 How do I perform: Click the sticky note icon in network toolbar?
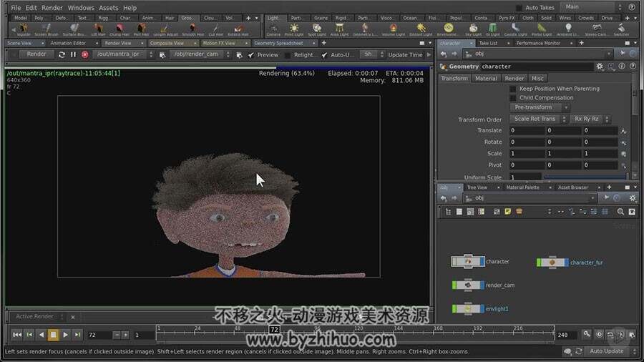pos(507,212)
